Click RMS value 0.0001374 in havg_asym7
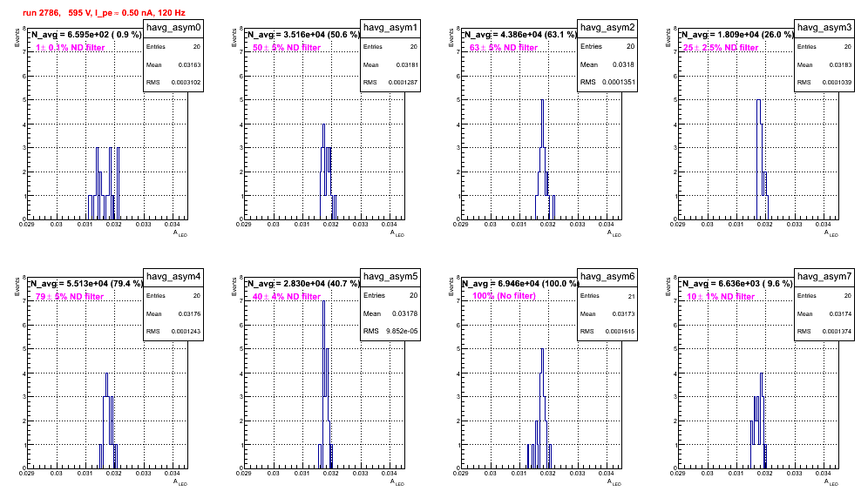The width and height of the screenshot is (868, 498). pos(837,331)
